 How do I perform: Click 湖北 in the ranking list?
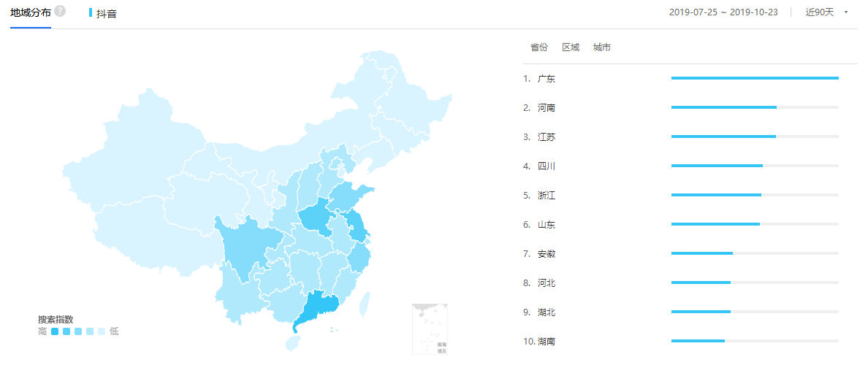coord(547,312)
